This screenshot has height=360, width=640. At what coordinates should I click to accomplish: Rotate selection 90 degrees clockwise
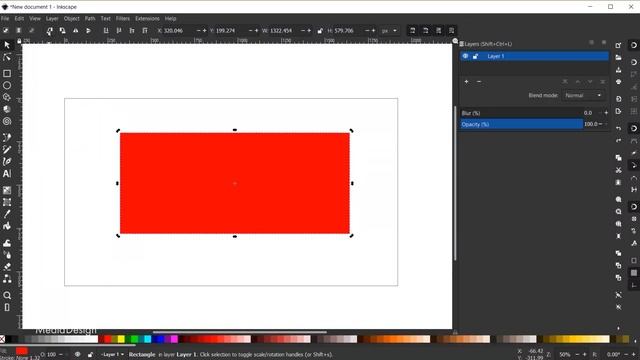click(62, 31)
